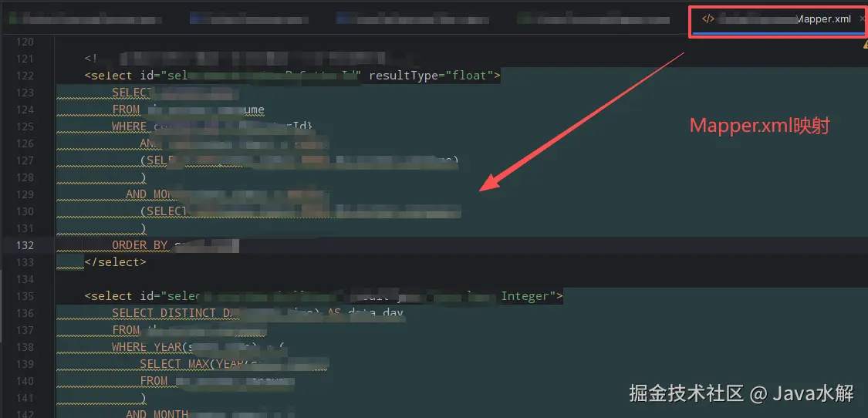Click the closing parenthesis on line 131
This screenshot has height=418, width=868.
[x=143, y=228]
